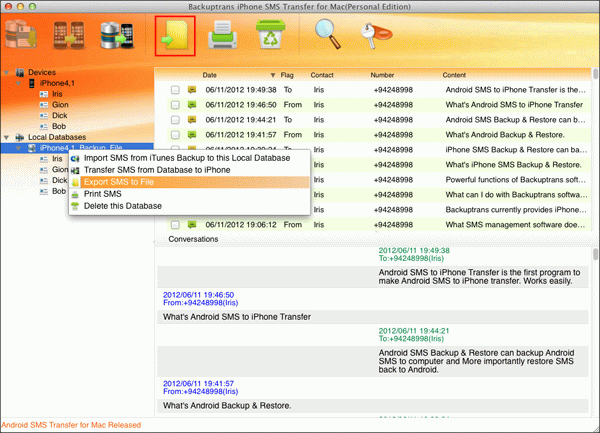Click conversation timestamp '2012/06/11 19:46:50'
Viewport: 600px width, 433px height.
click(198, 295)
